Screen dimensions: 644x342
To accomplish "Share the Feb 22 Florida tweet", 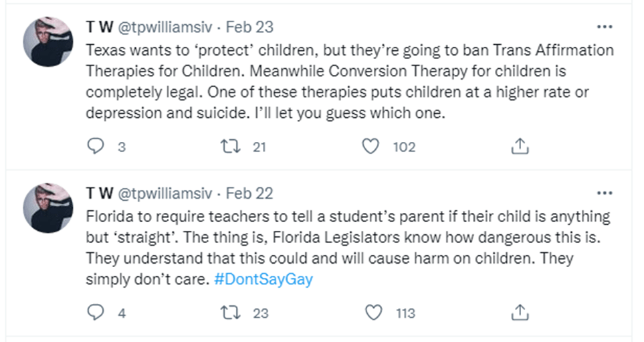I will [x=520, y=313].
